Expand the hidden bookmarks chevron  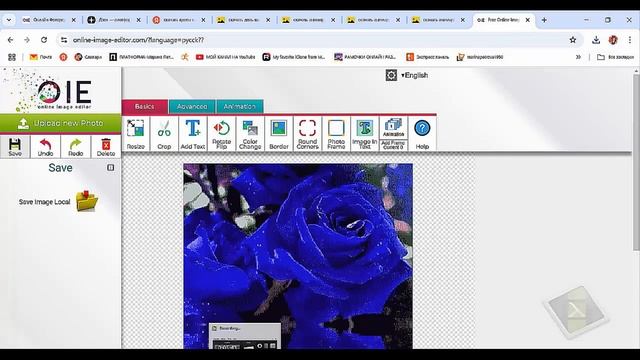[x=578, y=57]
